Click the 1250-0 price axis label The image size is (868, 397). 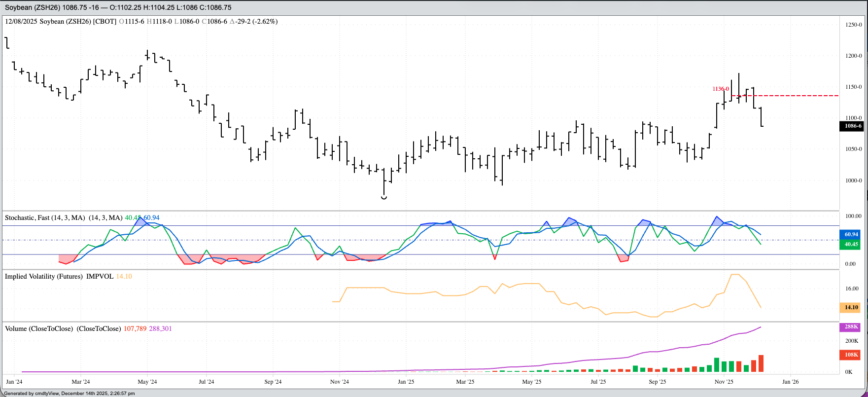click(x=853, y=25)
